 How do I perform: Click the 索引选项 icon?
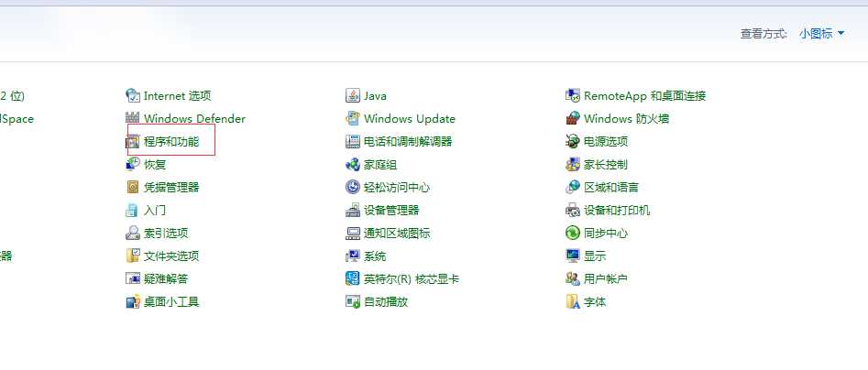pos(133,233)
